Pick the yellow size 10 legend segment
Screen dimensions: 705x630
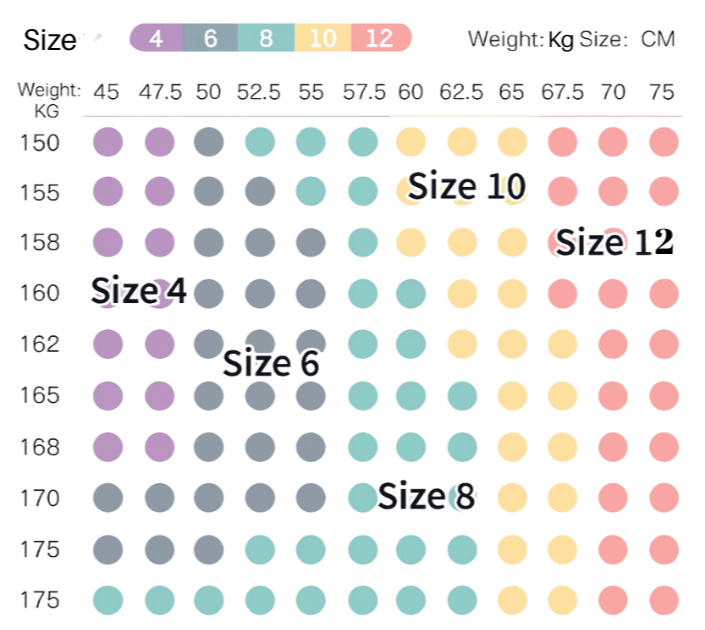(x=324, y=39)
